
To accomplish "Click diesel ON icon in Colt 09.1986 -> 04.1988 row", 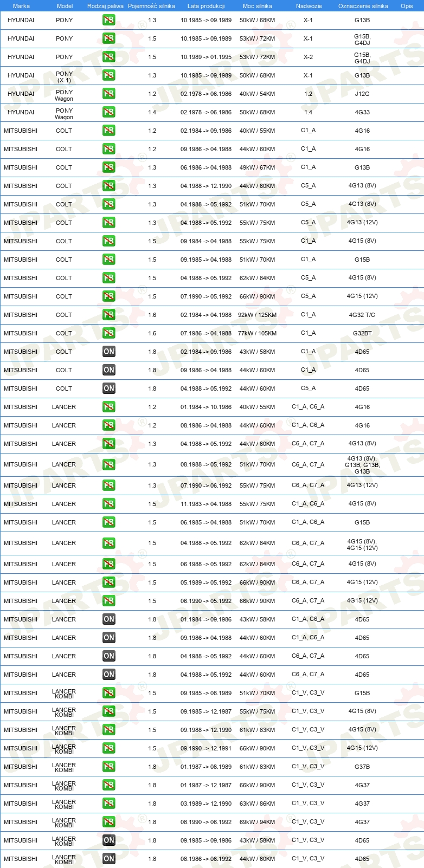I will [109, 370].
